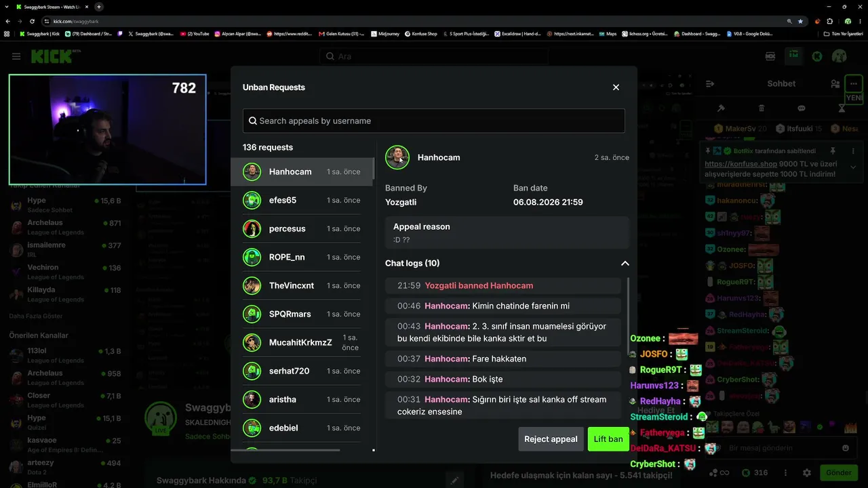868x488 pixels.
Task: Open the kasvaoe recommended channel
Action: [65, 445]
